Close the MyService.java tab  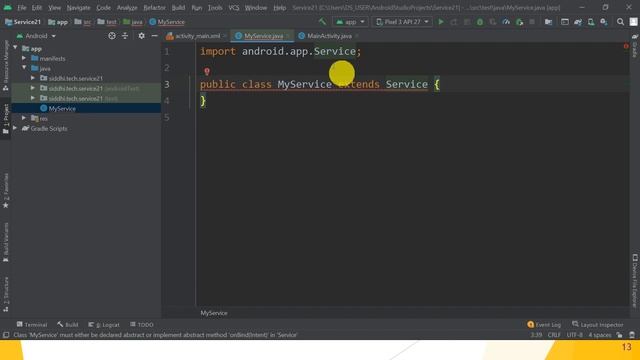coord(289,36)
